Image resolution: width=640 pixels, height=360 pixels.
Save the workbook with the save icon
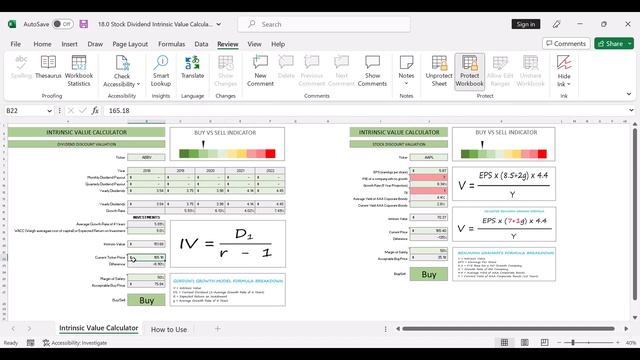84,24
